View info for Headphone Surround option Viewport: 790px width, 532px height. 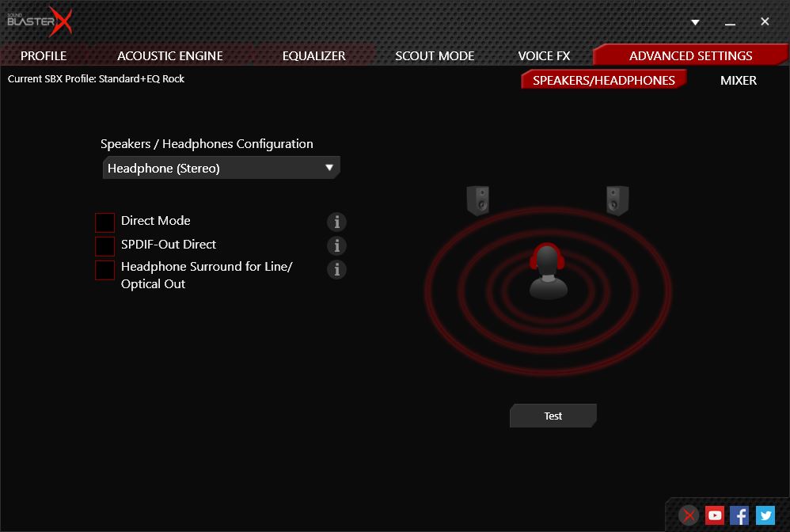click(x=336, y=270)
